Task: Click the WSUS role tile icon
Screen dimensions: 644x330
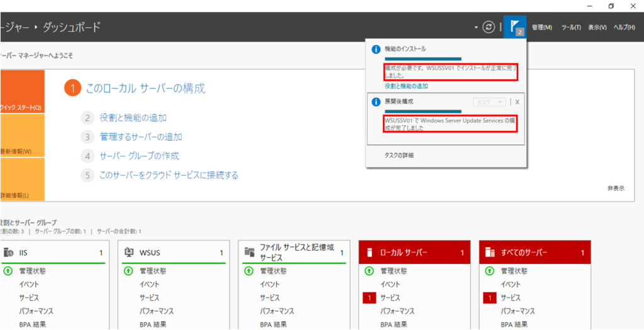Action: coord(129,253)
